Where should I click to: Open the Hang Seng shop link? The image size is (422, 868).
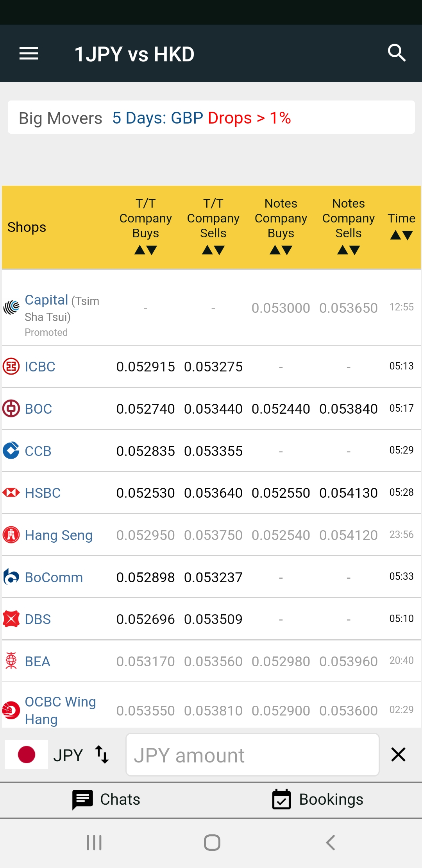tap(59, 535)
